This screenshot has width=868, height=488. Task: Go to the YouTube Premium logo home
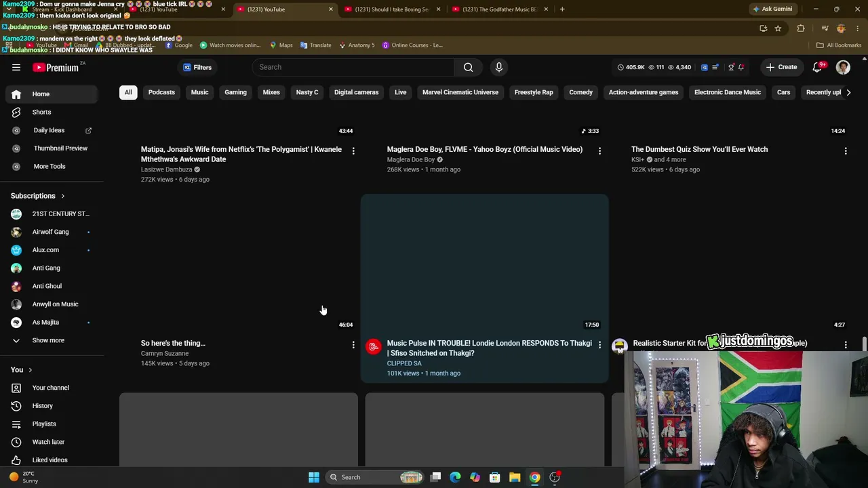[56, 67]
